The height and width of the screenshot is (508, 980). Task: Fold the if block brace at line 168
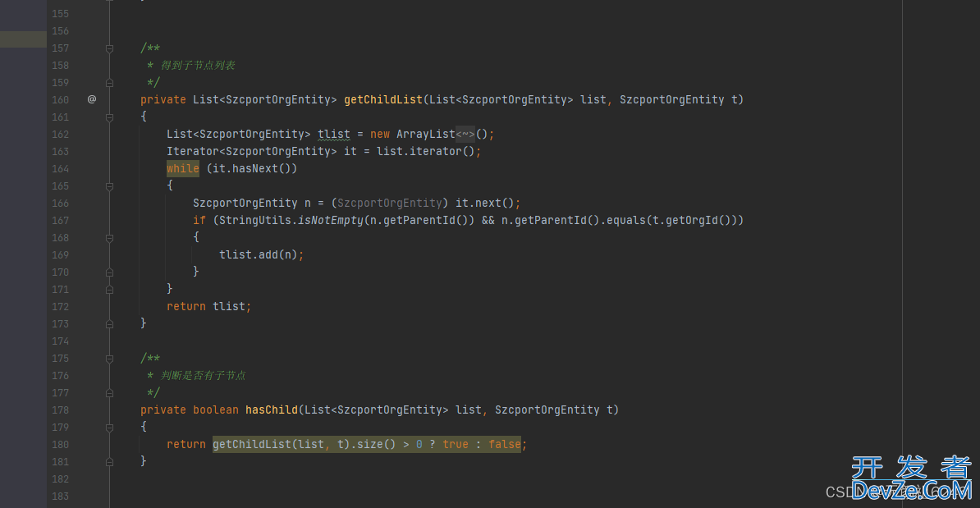pyautogui.click(x=109, y=238)
